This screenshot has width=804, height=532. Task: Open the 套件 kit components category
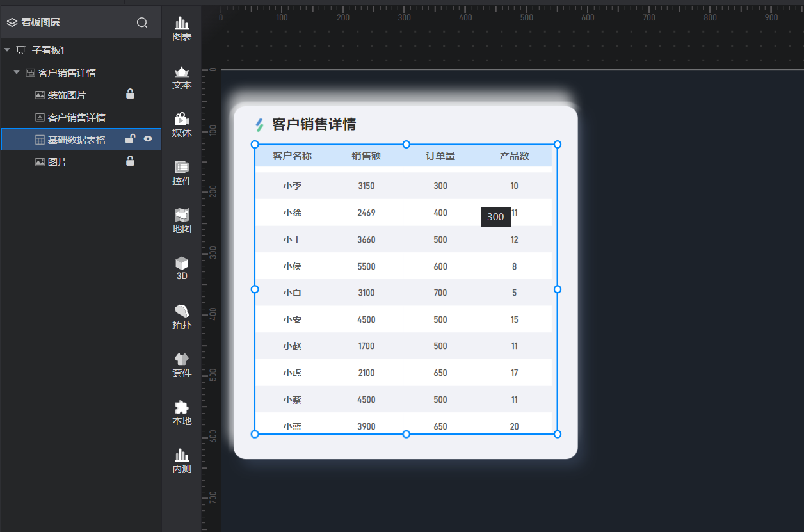[182, 366]
